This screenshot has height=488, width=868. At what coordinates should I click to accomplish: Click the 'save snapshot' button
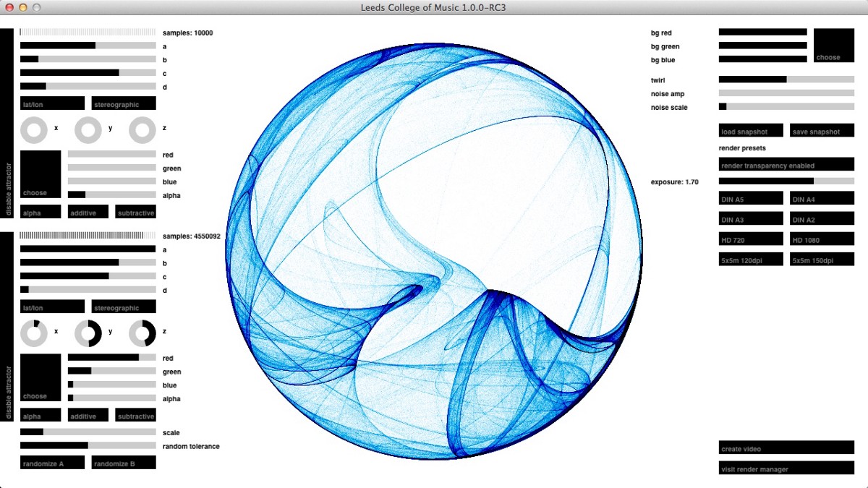coord(822,131)
